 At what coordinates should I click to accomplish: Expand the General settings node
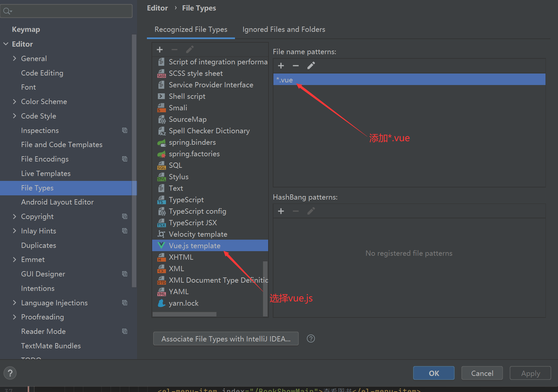pyautogui.click(x=14, y=58)
